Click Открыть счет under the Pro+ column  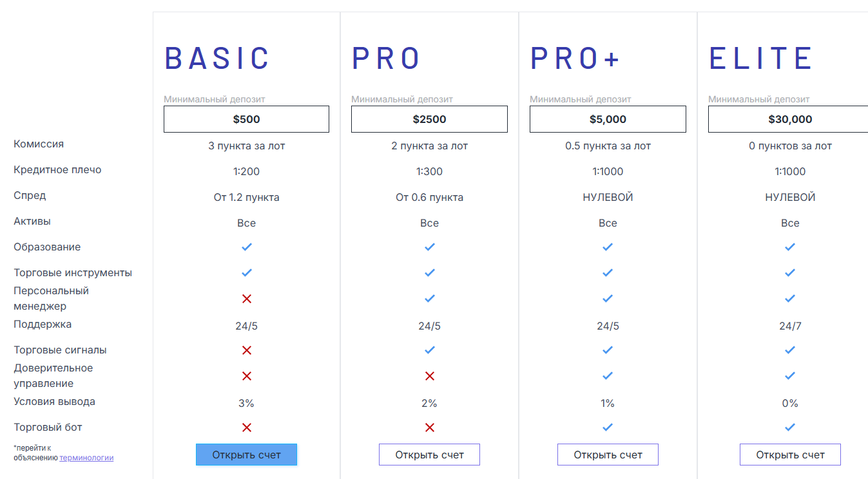pyautogui.click(x=608, y=455)
